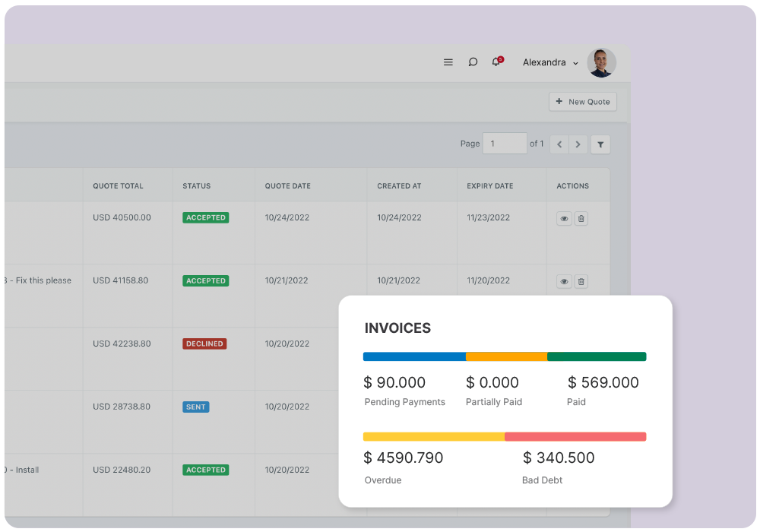Click the page number input field
This screenshot has width=760, height=532.
505,144
